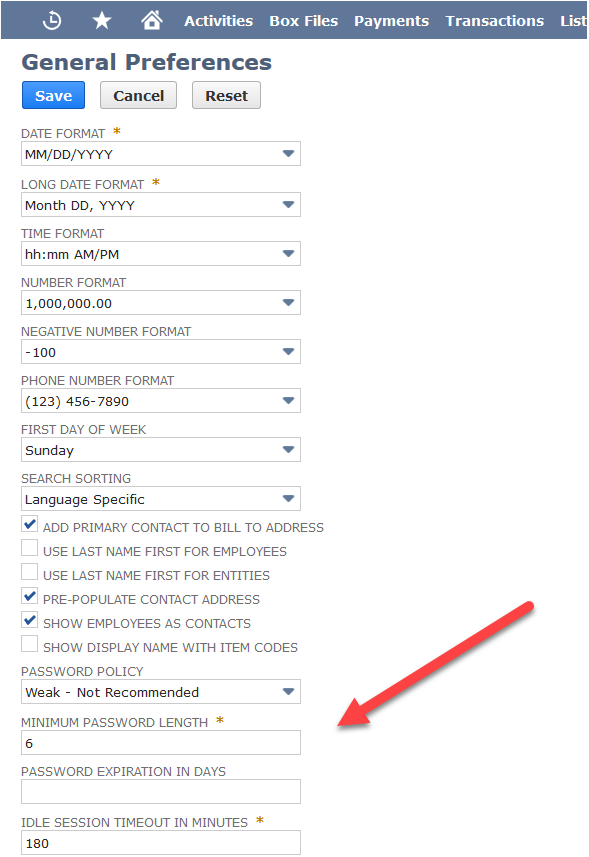Click the Password Expiration in Days field
Screen dimensions: 589x857
[x=161, y=791]
